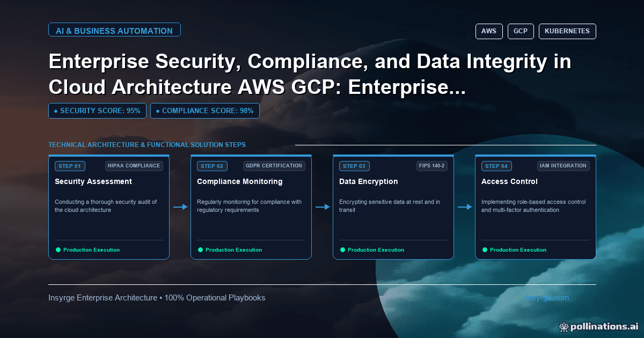
Task: Click the Security Score 95% badge
Action: click(97, 111)
